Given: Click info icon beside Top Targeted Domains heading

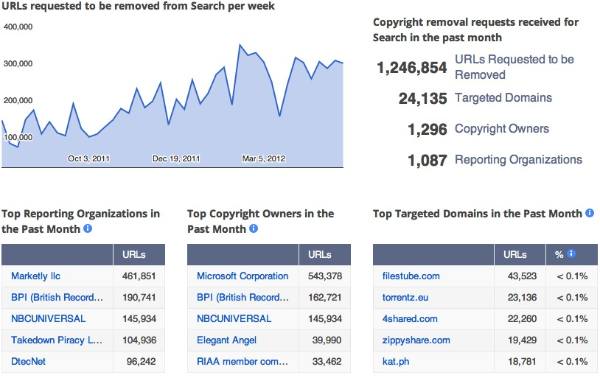Looking at the screenshot, I should [590, 213].
